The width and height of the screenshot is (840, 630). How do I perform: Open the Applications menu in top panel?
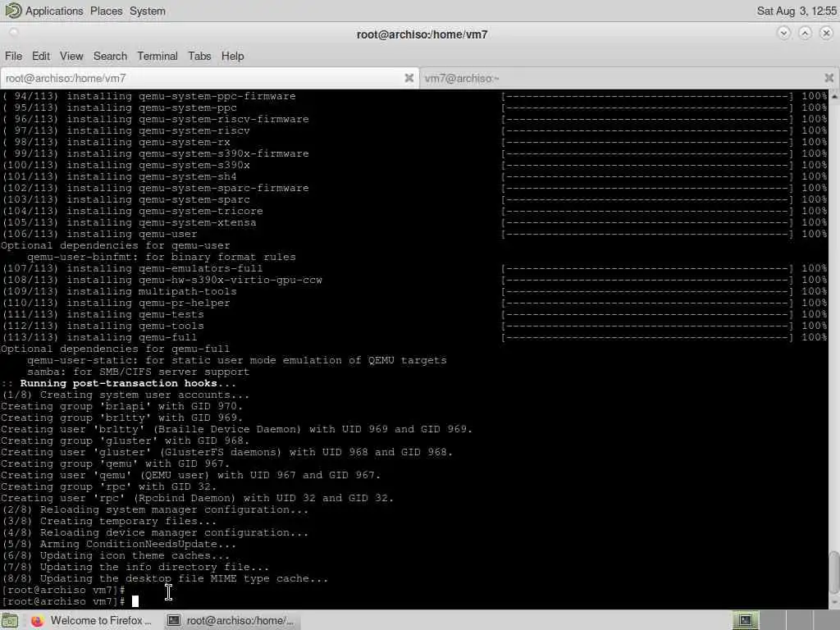[x=54, y=11]
